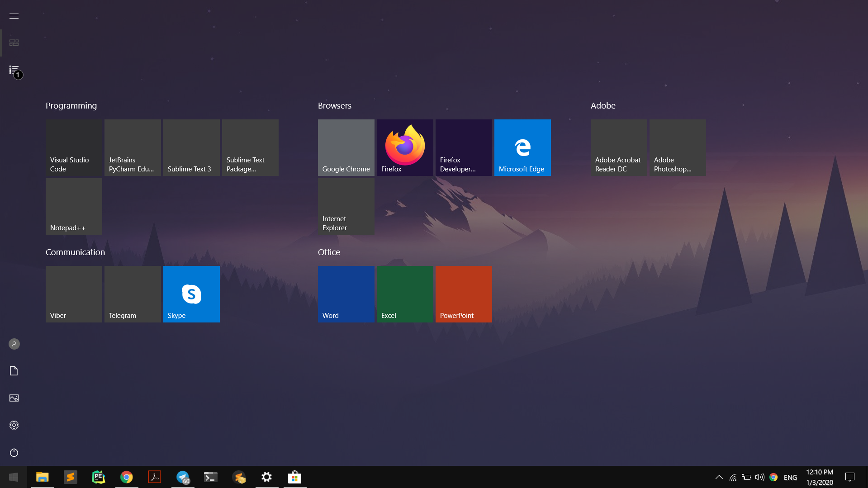Open the Sublime Text 3 tile
The width and height of the screenshot is (868, 488).
point(191,147)
